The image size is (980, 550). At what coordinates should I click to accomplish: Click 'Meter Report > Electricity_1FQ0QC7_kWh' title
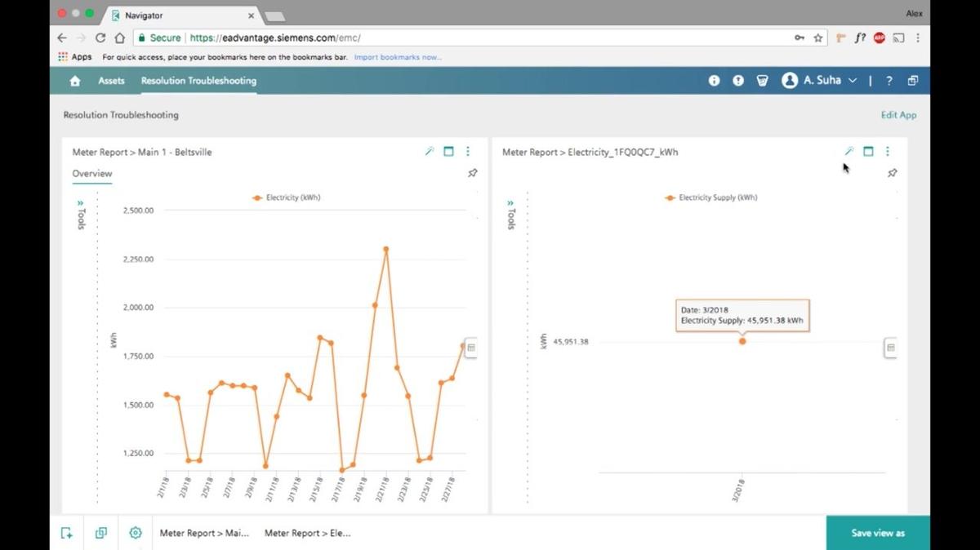[x=590, y=152]
